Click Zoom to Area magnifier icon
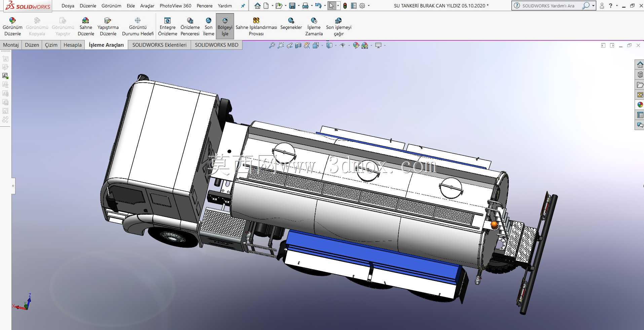Screen dimensions: 644x330 coord(281,45)
